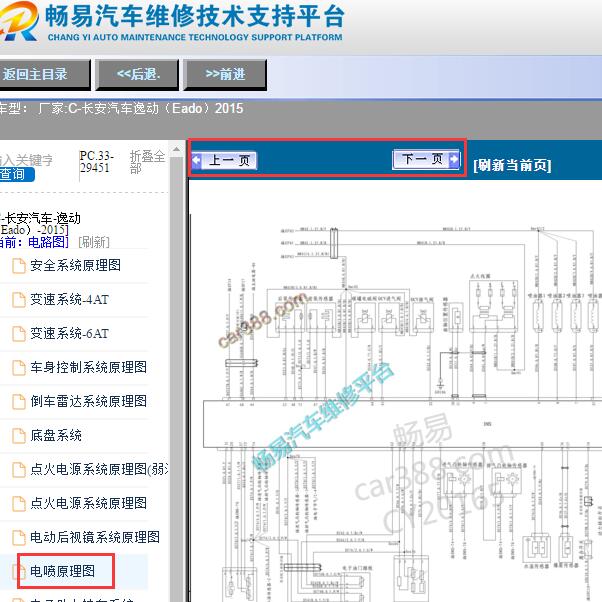Screen dimensions: 602x602
Task: Click the vehicle model text 长安汽车逸动（Eado）2015
Action: [x=162, y=109]
